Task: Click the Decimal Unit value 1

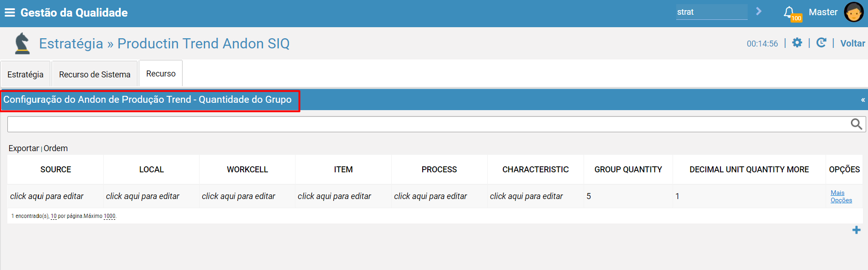Action: [x=677, y=196]
